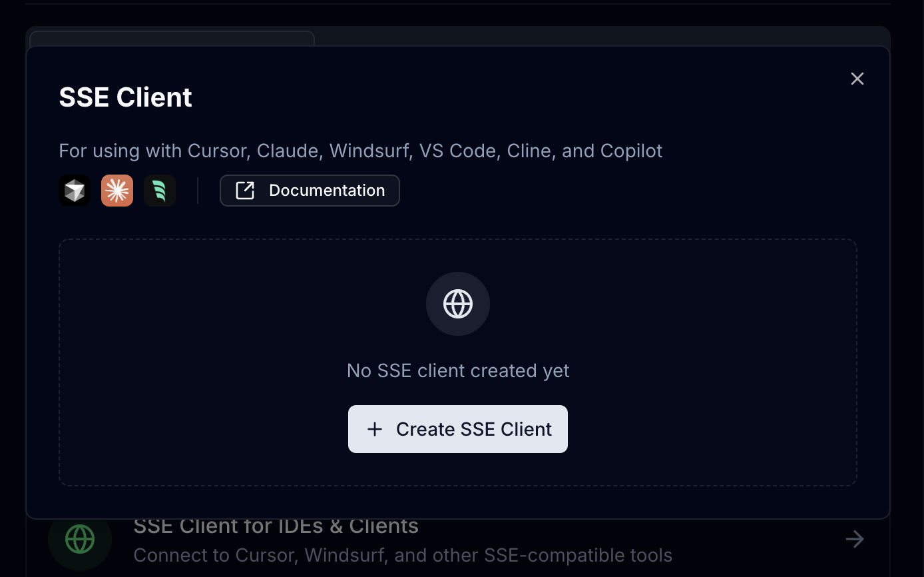Click the description mentioning Cline and Copilot
The image size is (924, 577).
tap(360, 151)
